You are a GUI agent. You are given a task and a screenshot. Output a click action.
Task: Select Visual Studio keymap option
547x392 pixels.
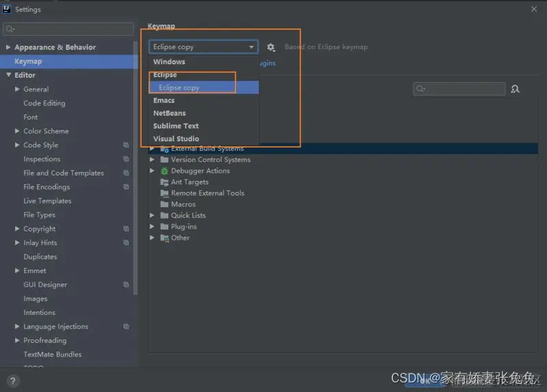(x=204, y=139)
